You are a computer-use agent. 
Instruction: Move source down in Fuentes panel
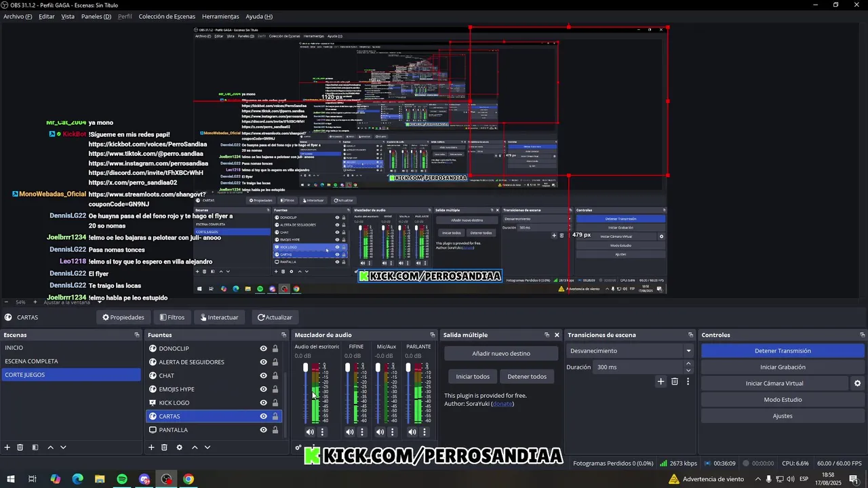click(208, 447)
